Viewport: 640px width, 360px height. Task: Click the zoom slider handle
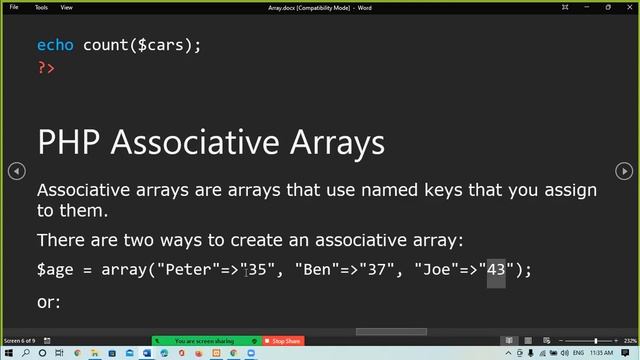pyautogui.click(x=596, y=341)
